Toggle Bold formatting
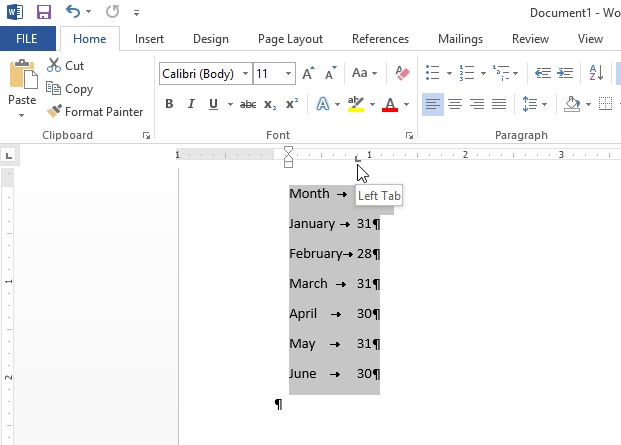The height and width of the screenshot is (445, 621). point(169,105)
